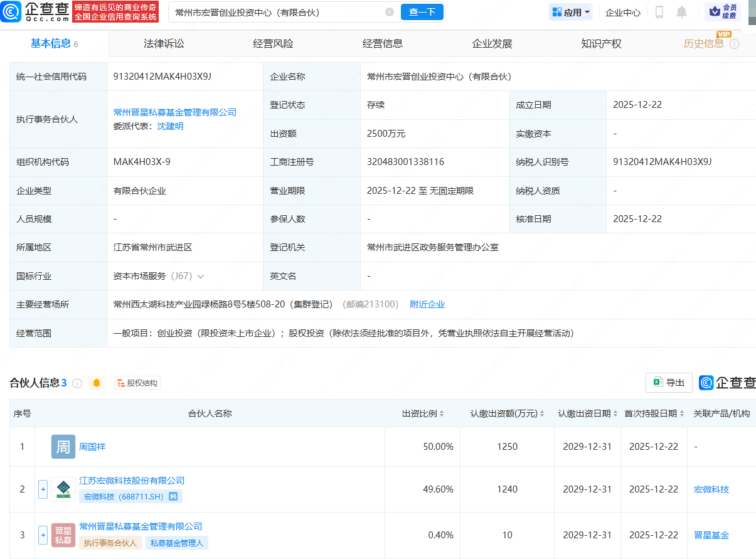Viewport: 756px width, 559px height.
Task: Open the 知识产权 tab
Action: pyautogui.click(x=601, y=44)
